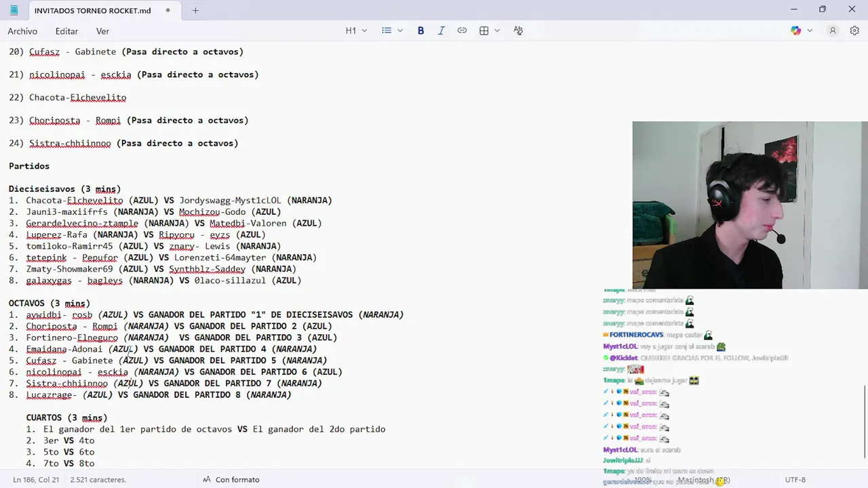Click 'Zmaty-Showmaker69' in match 7

69,269
